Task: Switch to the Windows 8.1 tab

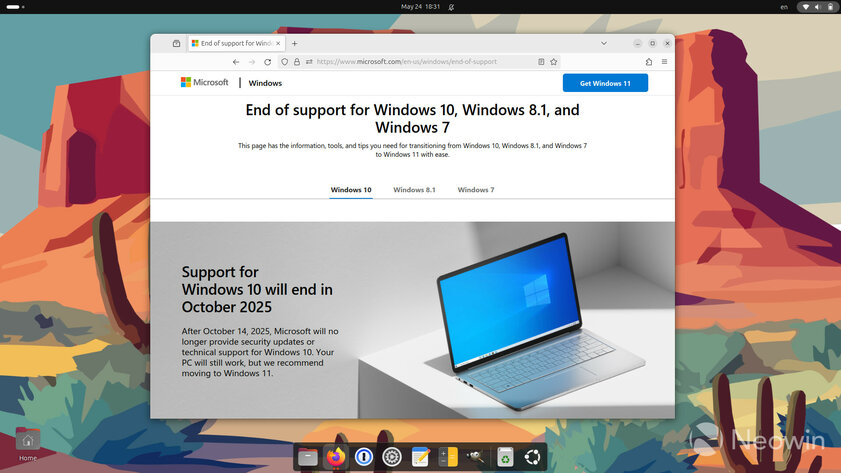Action: click(x=414, y=190)
